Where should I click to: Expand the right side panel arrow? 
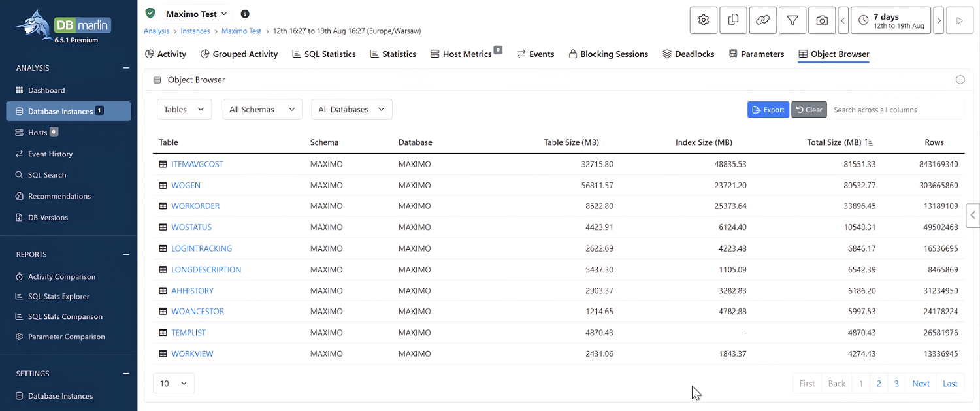[x=973, y=214]
